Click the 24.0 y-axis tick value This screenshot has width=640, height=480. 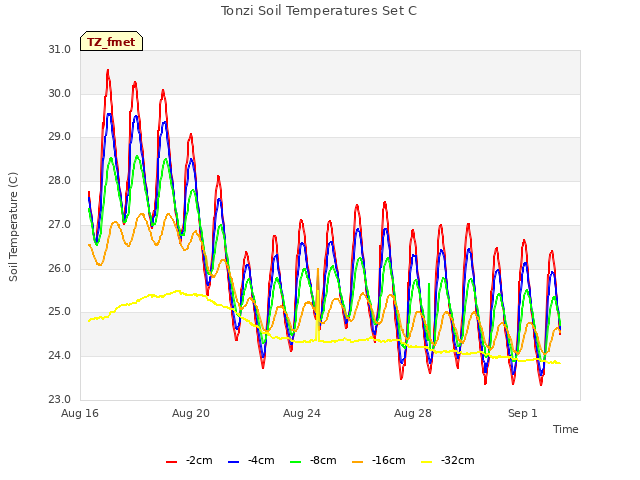point(60,356)
